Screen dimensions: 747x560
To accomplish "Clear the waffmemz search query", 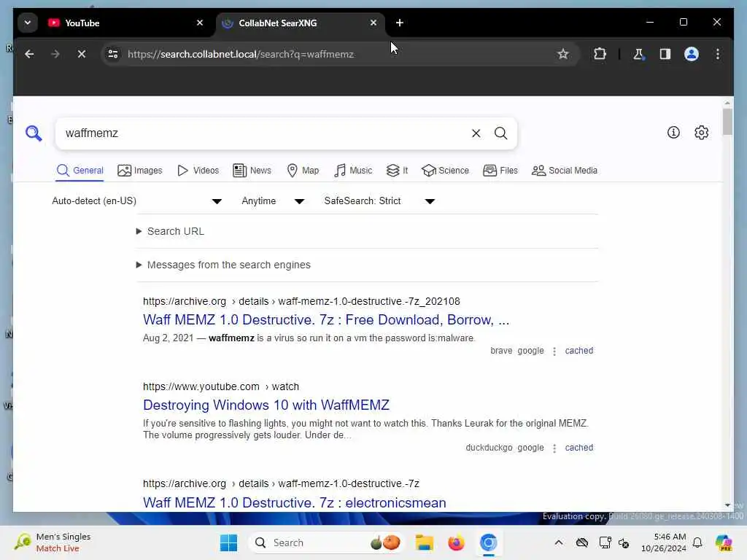I will tap(476, 133).
